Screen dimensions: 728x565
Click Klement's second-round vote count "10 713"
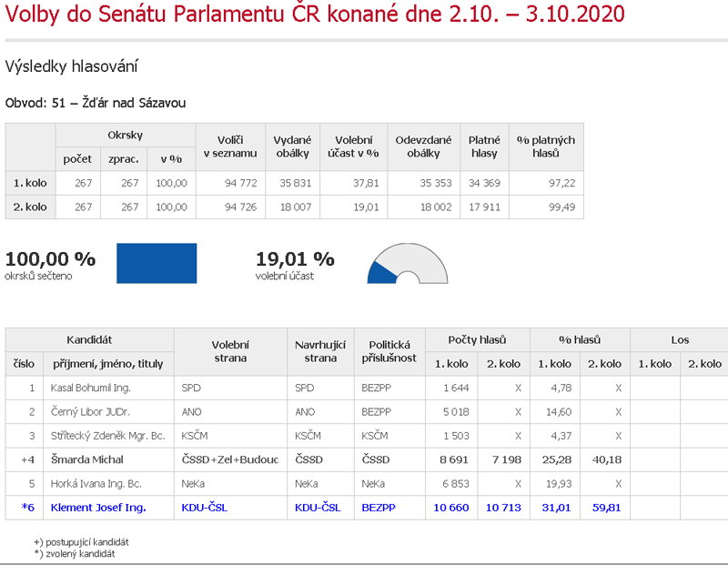pos(504,508)
